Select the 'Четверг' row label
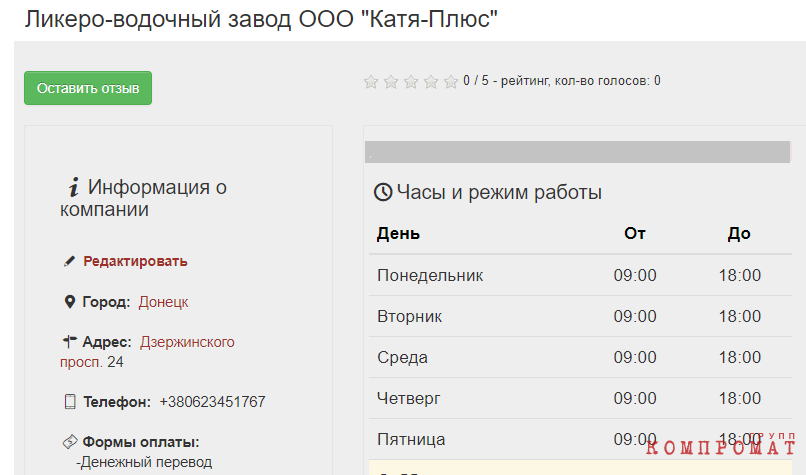Viewport: 806px width, 475px height. click(409, 398)
